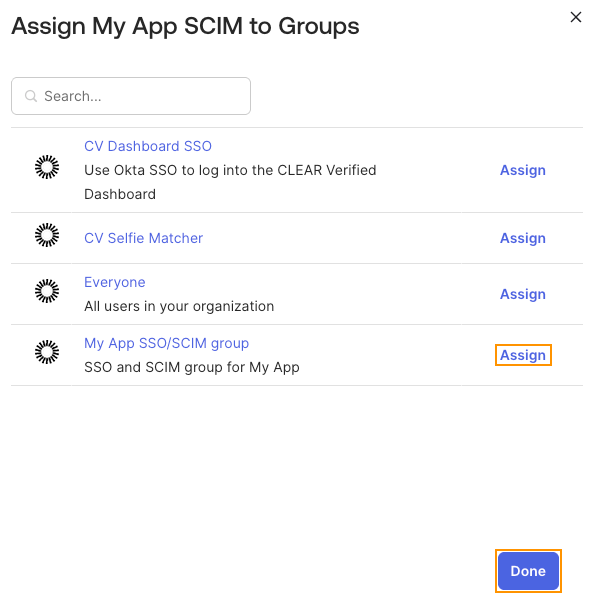Assign the My App SSO/SCIM group

point(523,355)
